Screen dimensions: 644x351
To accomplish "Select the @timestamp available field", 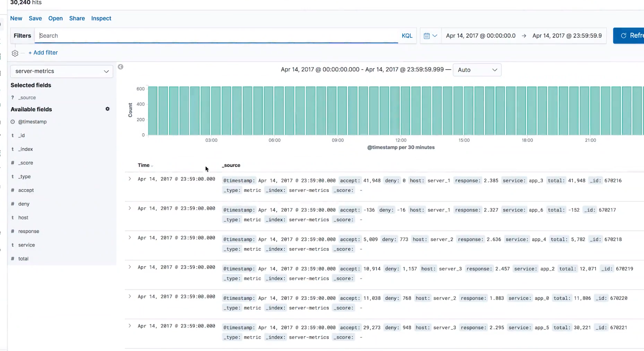I will point(33,122).
